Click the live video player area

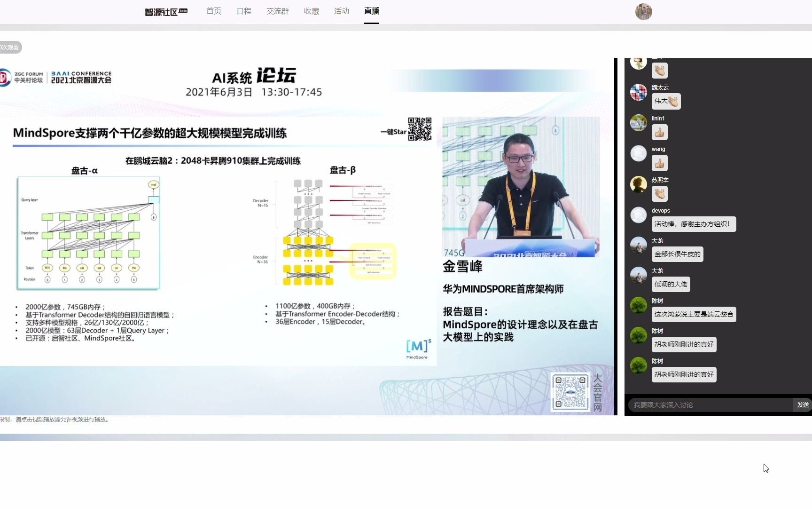click(x=308, y=237)
